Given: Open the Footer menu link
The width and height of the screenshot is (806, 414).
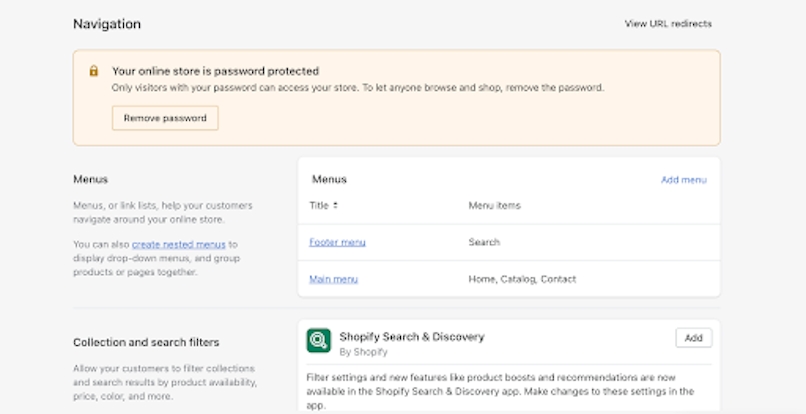Looking at the screenshot, I should click(x=337, y=242).
